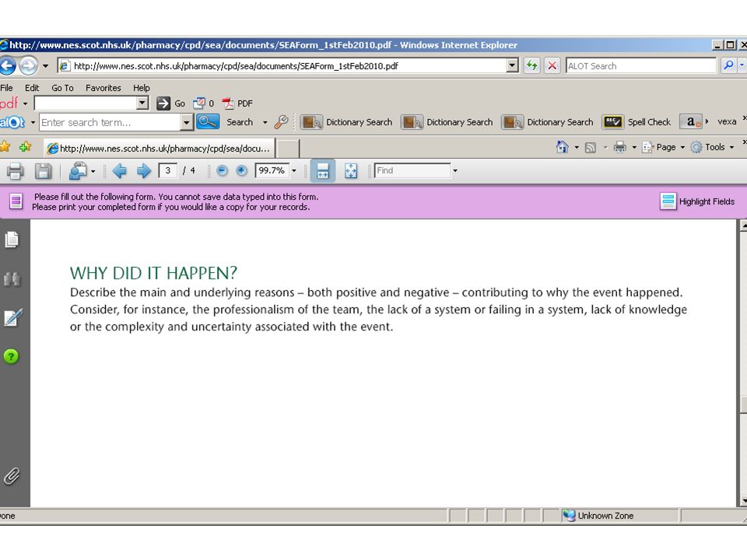The image size is (747, 560).
Task: Click the PDF Save a copy icon
Action: 43,171
